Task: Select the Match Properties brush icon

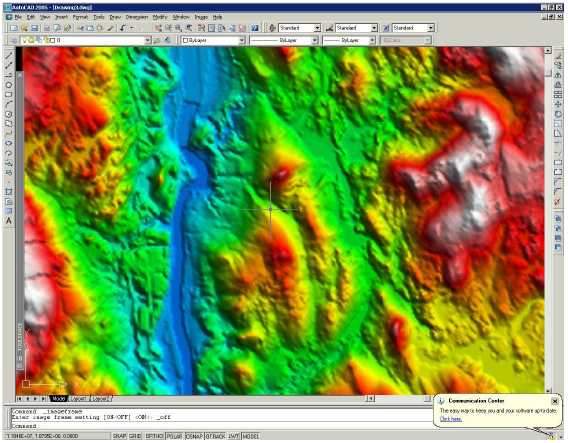Action: tap(110, 28)
